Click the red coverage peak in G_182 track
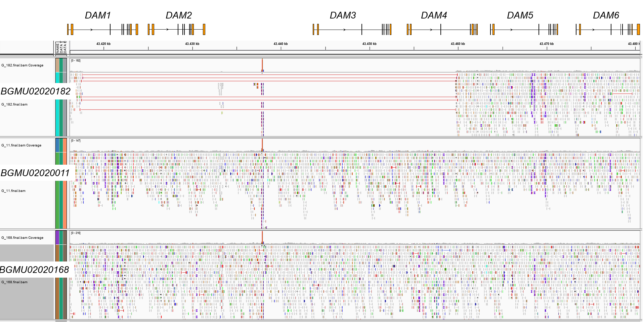Viewport: 644px width, 323px height. click(262, 65)
